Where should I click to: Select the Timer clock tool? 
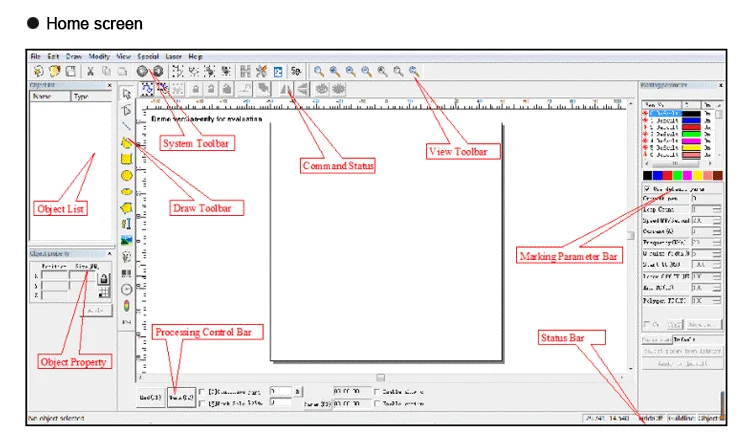[x=126, y=289]
